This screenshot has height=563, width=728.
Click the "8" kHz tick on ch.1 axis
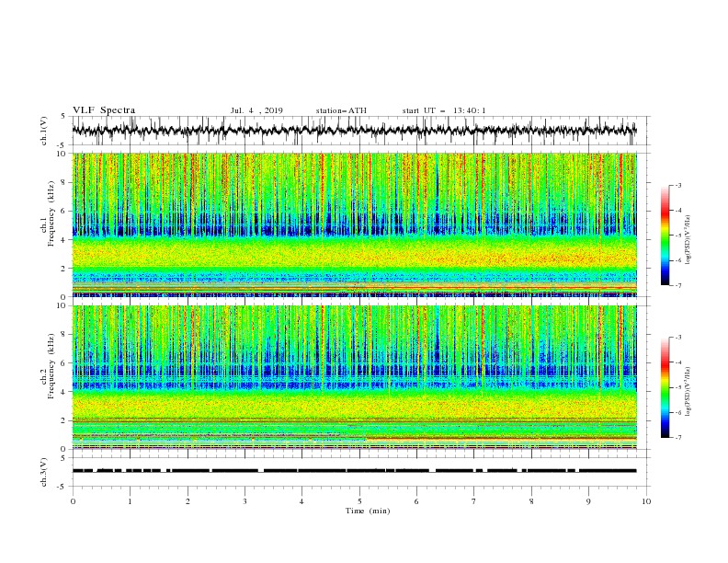(x=64, y=182)
